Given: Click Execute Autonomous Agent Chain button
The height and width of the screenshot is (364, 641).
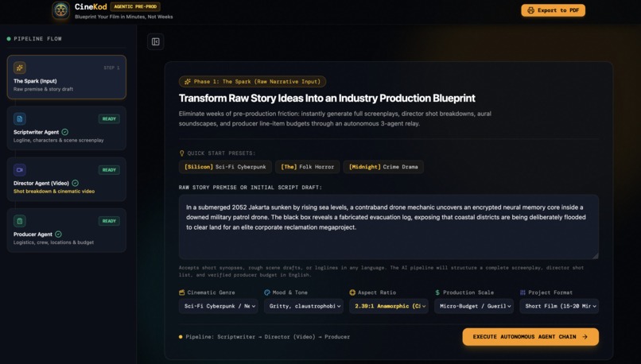Looking at the screenshot, I should [530, 337].
